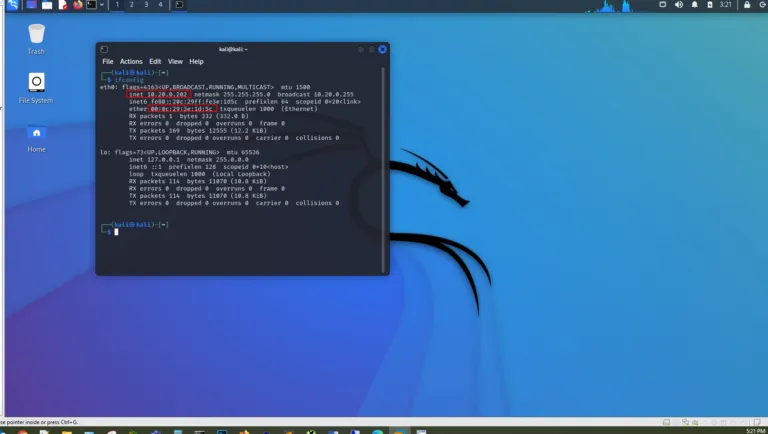Viewport: 768px width, 434px height.
Task: Click the ether MAC address '00:0c:29:3e:1d:5c'
Action: (x=182, y=109)
